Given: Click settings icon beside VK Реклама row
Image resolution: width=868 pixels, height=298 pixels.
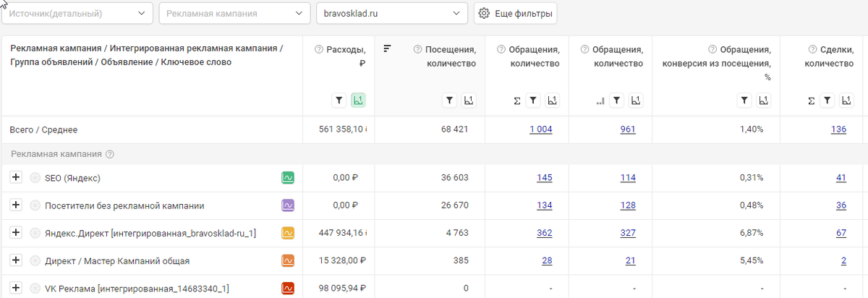Looking at the screenshot, I should [x=35, y=288].
